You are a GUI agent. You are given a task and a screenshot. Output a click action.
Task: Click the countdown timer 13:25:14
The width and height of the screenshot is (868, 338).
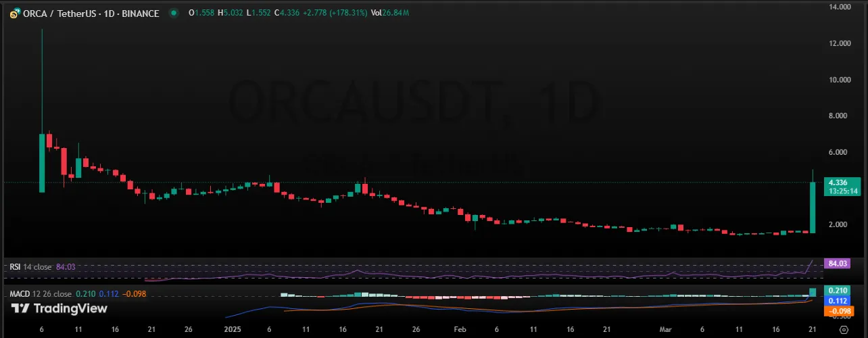click(x=844, y=191)
